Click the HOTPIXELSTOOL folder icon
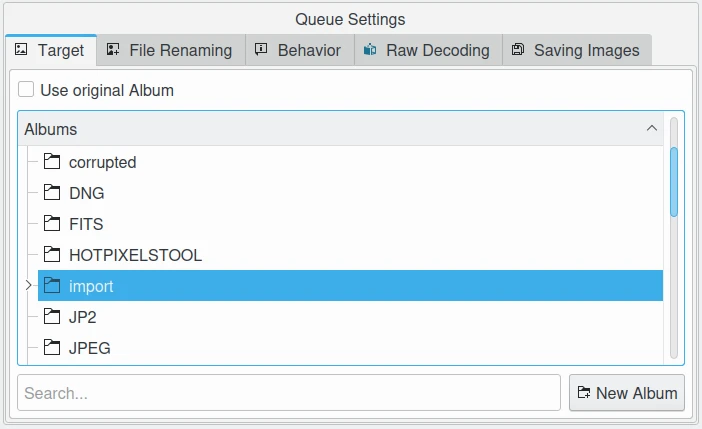The width and height of the screenshot is (702, 429). pos(52,255)
